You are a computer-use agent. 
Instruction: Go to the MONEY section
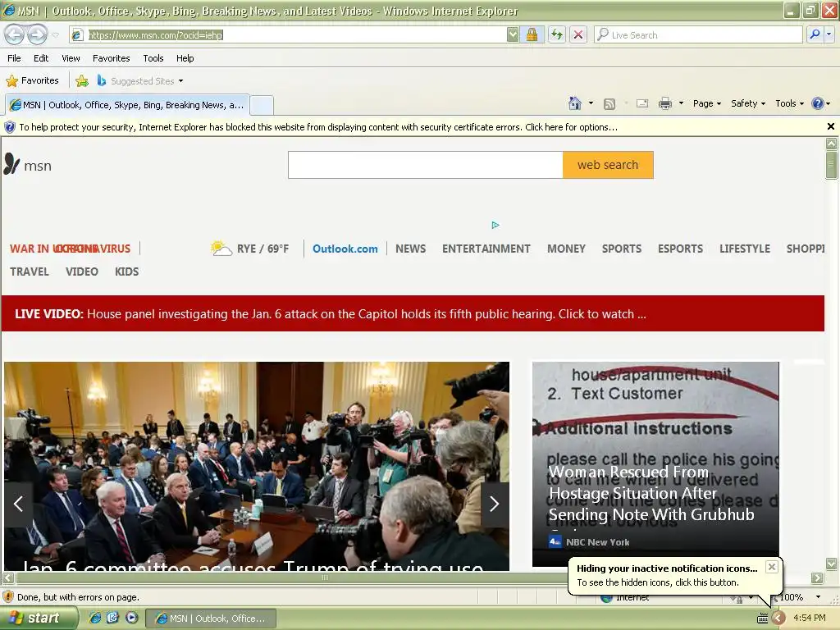tap(566, 249)
